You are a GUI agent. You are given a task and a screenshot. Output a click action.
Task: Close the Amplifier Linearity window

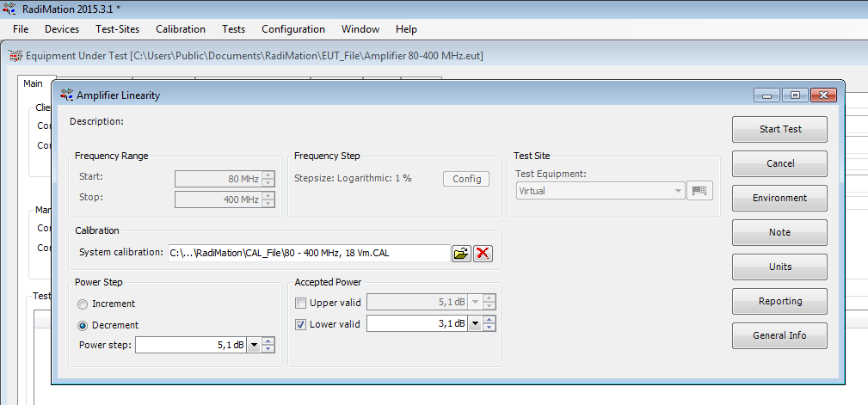pyautogui.click(x=824, y=95)
